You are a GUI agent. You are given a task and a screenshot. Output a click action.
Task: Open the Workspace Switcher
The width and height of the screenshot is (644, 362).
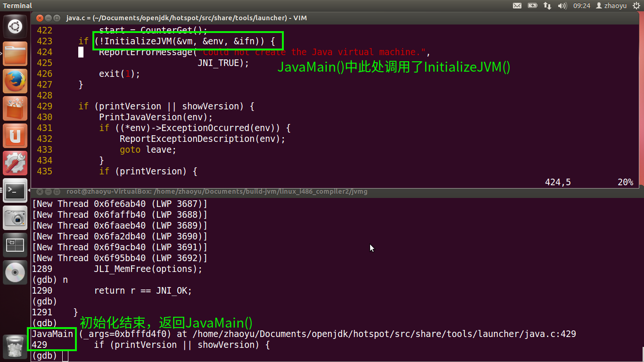pos(15,245)
